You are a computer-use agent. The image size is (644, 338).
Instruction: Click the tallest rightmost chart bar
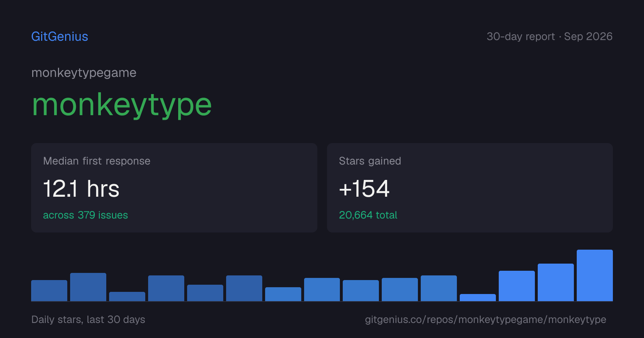pos(595,275)
